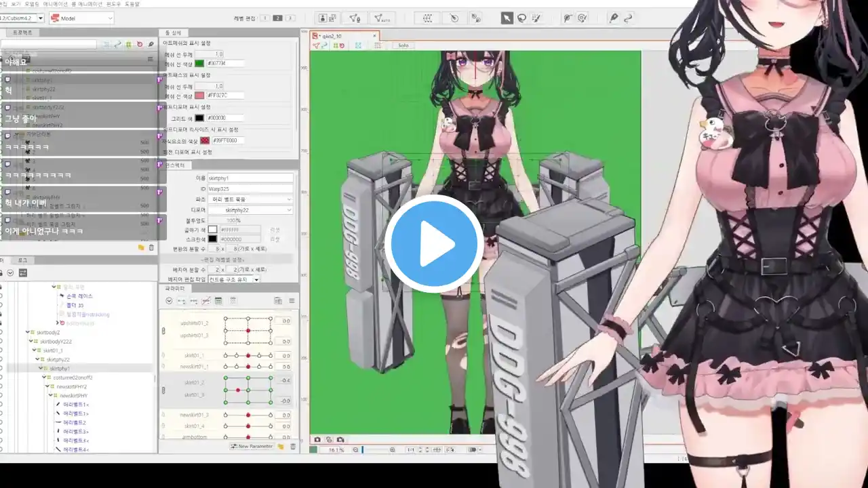Click the black grid color swatch #000000
Viewport: 868px width, 488px height.
(x=199, y=118)
